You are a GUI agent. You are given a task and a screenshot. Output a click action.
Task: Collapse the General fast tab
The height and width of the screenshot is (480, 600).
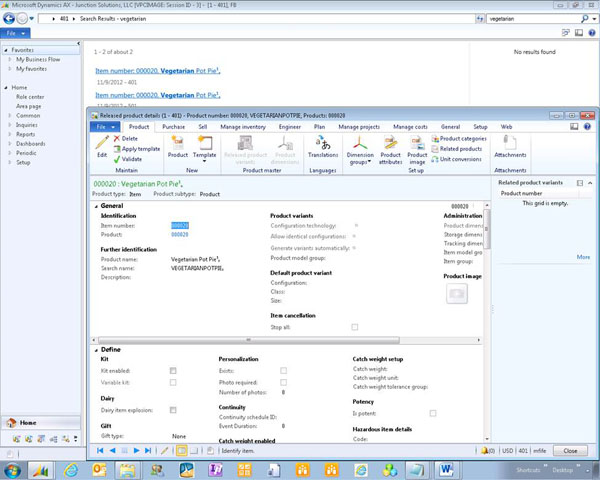pos(96,206)
